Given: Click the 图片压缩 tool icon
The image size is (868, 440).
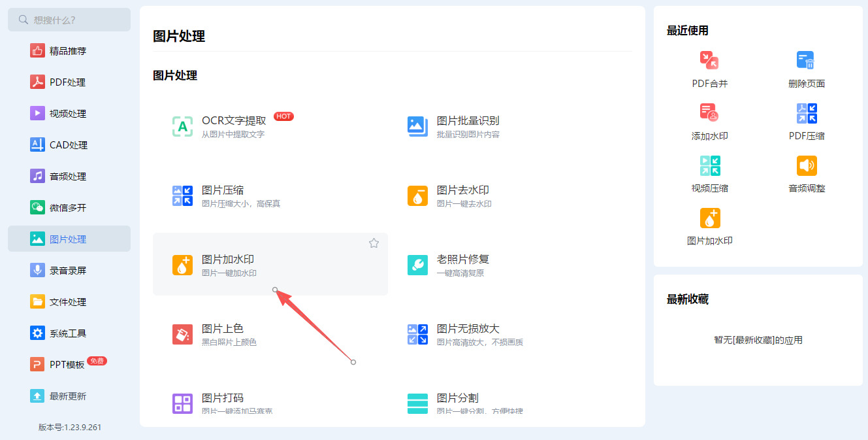Looking at the screenshot, I should pos(182,195).
